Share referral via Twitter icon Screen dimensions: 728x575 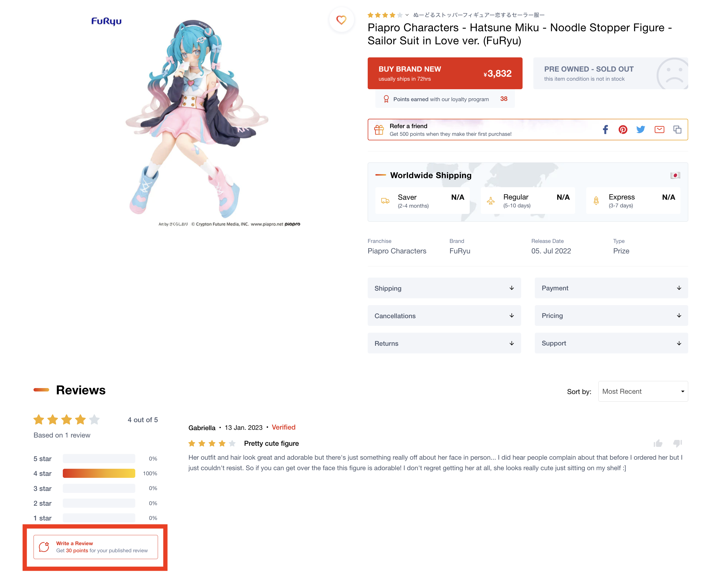tap(641, 130)
